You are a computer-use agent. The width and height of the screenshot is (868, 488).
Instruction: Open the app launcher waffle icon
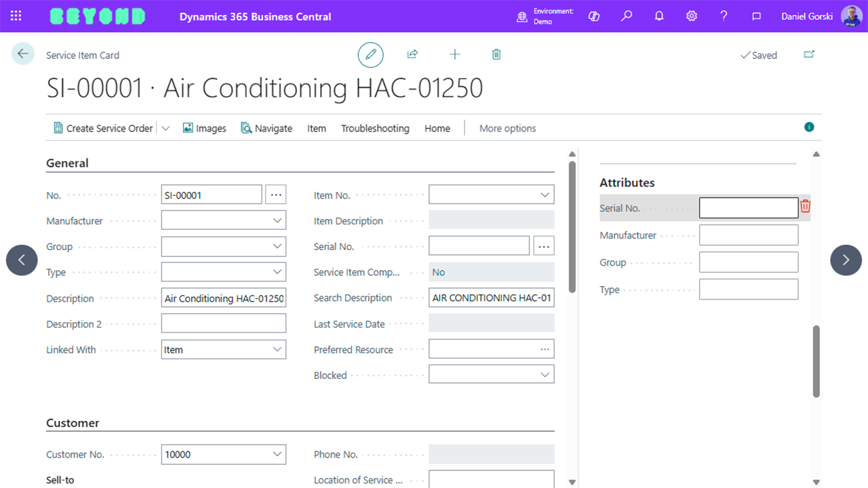(x=16, y=16)
